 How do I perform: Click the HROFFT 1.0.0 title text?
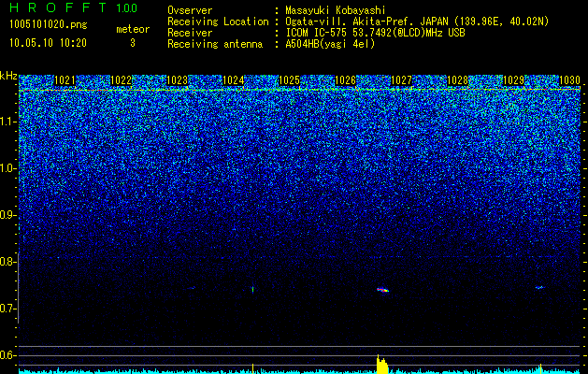pyautogui.click(x=73, y=7)
